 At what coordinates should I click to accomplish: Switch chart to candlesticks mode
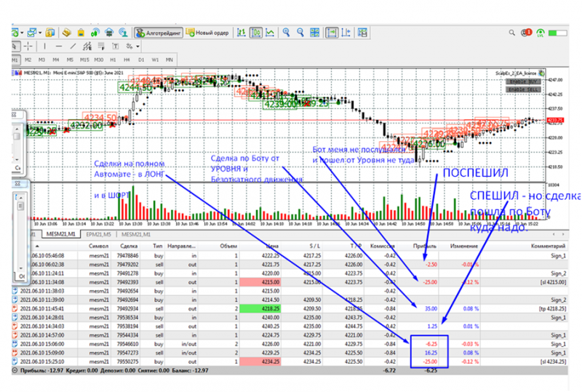click(256, 33)
